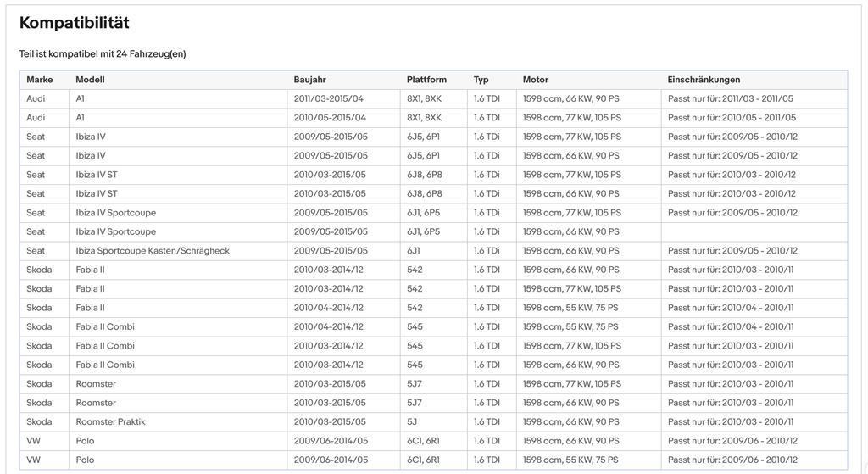Click the Marke column header

[40, 80]
